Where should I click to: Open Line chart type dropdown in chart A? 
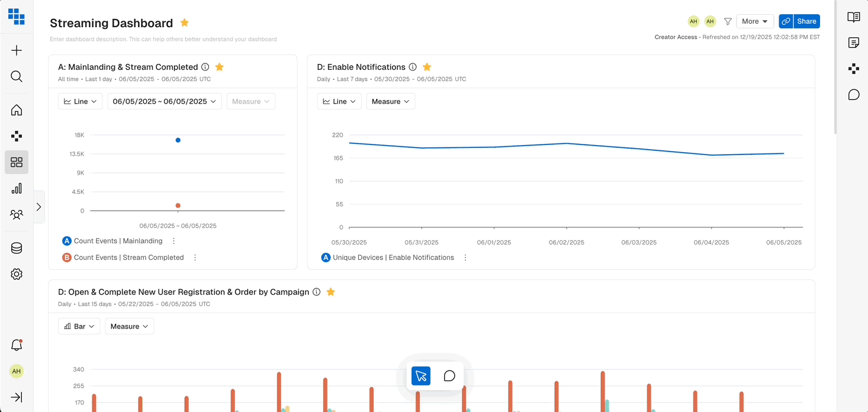tap(81, 101)
